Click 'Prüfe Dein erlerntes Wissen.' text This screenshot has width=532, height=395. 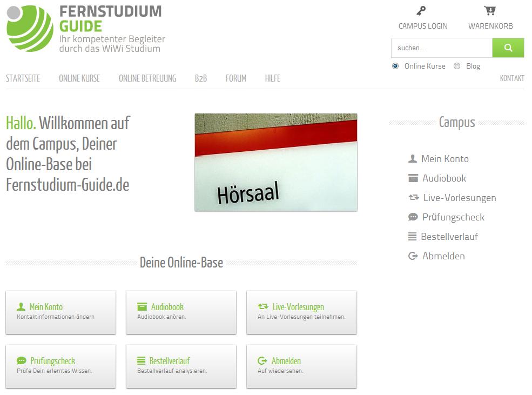(55, 371)
